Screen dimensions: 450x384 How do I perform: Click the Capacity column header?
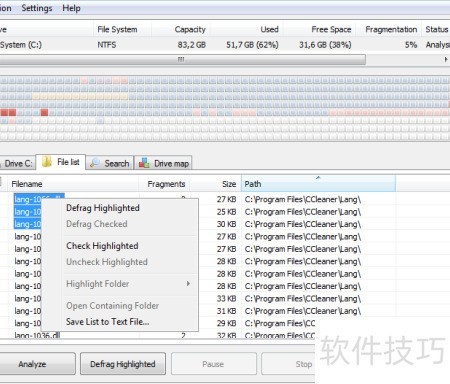tap(181, 29)
